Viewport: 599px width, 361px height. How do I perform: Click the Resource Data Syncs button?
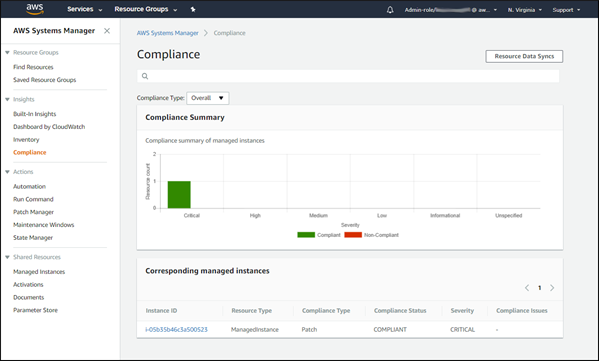coord(524,56)
